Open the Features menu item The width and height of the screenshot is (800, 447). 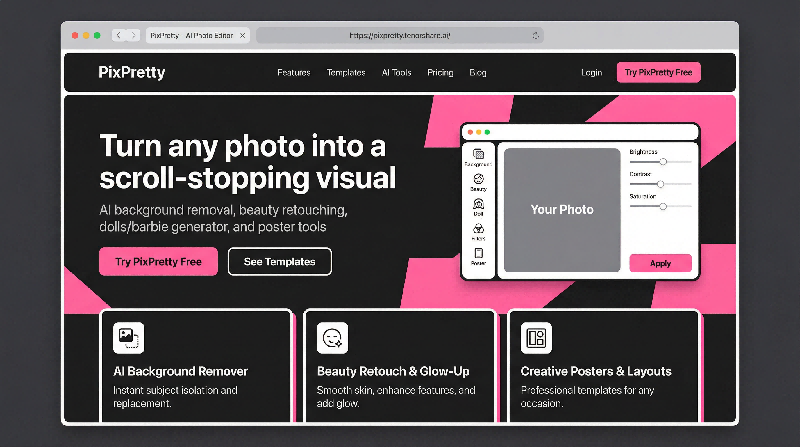[293, 72]
